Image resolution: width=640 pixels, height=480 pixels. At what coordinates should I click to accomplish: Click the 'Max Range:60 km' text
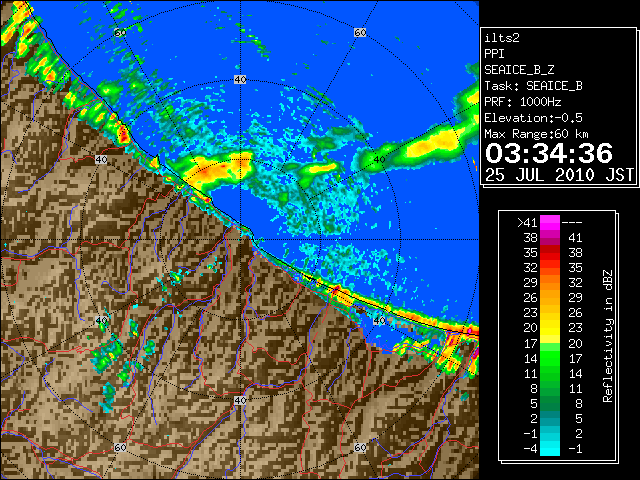point(537,134)
